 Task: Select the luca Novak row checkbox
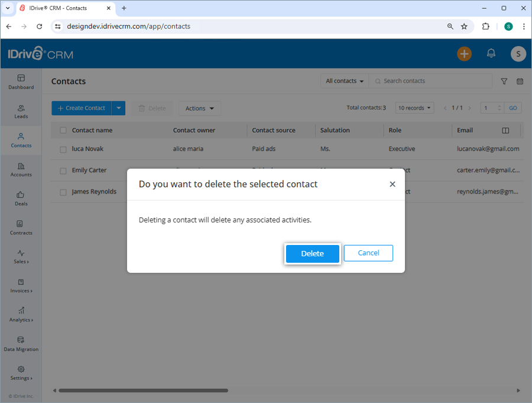point(63,149)
